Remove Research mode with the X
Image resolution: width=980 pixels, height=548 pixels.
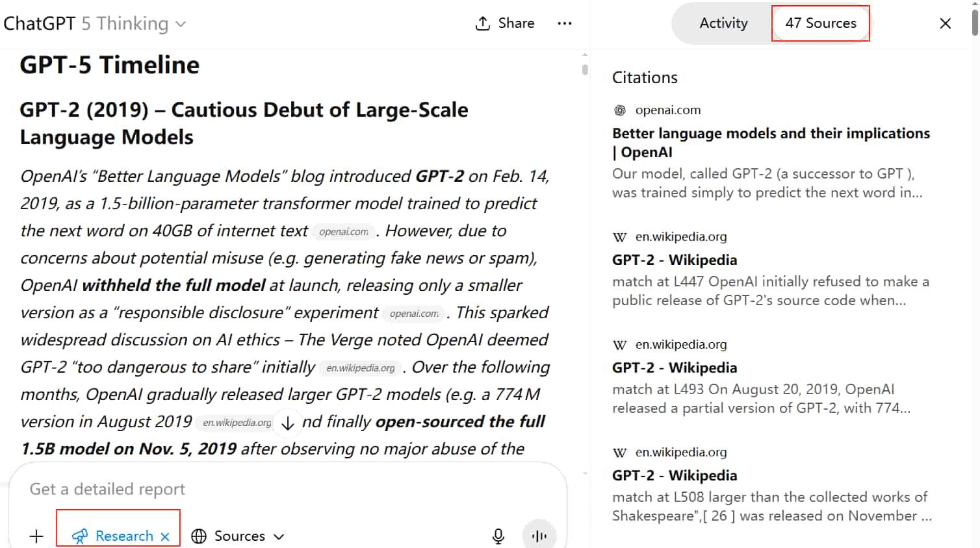[165, 536]
